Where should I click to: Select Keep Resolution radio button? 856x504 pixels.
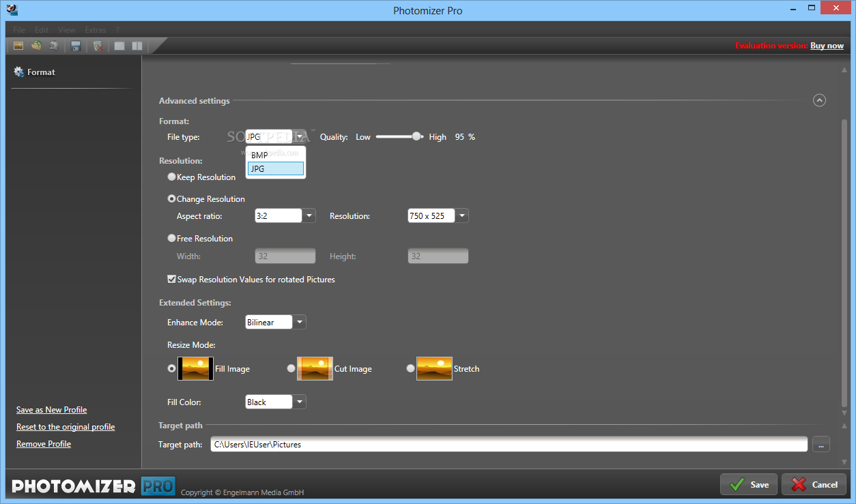point(171,177)
